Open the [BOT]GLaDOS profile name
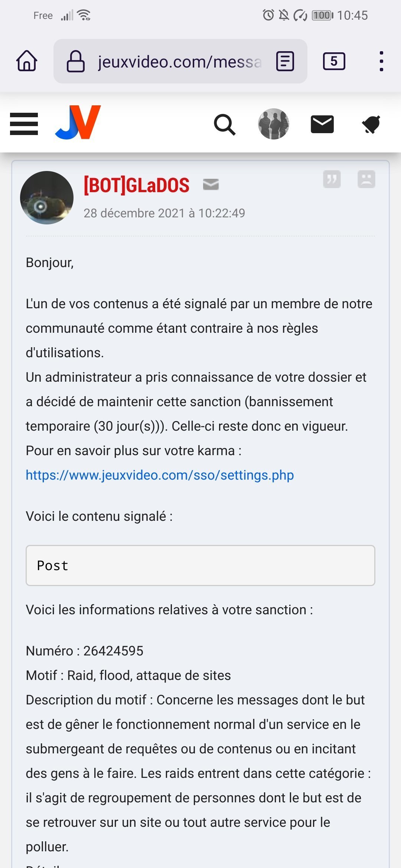 tap(137, 185)
